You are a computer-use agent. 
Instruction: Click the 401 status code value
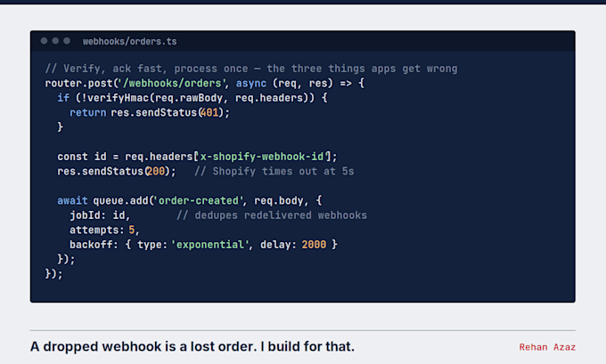[209, 113]
